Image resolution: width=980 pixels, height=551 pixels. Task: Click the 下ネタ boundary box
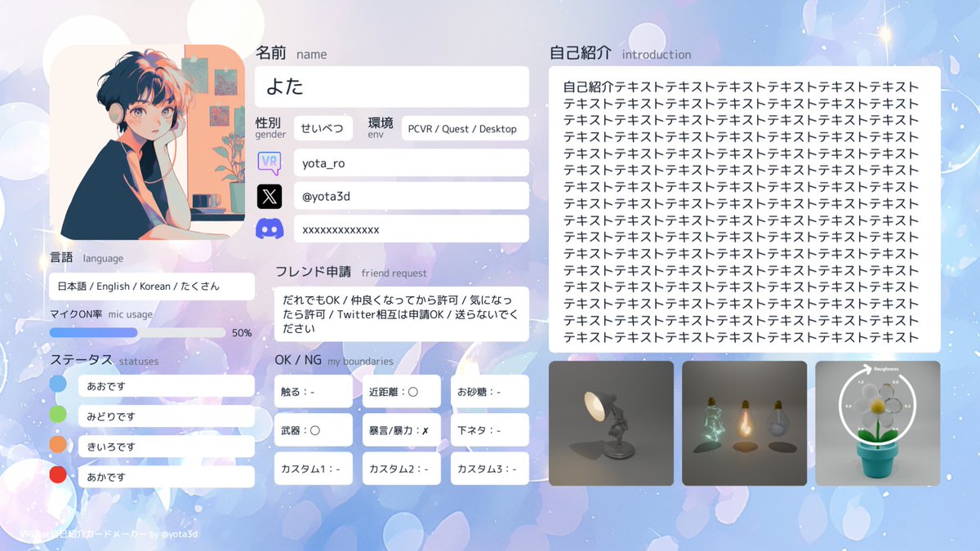click(x=490, y=430)
